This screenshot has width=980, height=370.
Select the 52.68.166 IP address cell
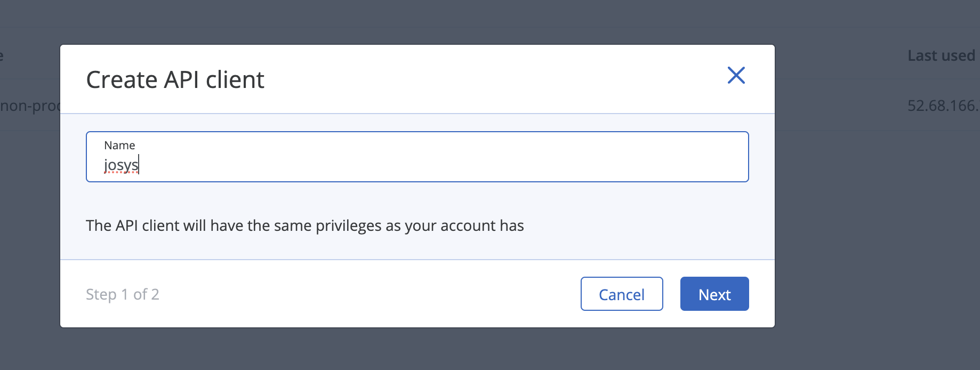tap(943, 106)
